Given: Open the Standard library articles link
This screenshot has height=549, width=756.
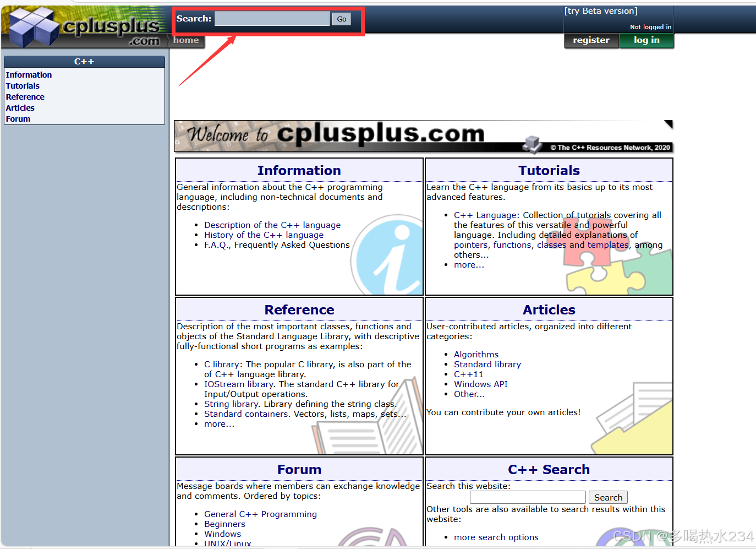Looking at the screenshot, I should click(x=487, y=365).
